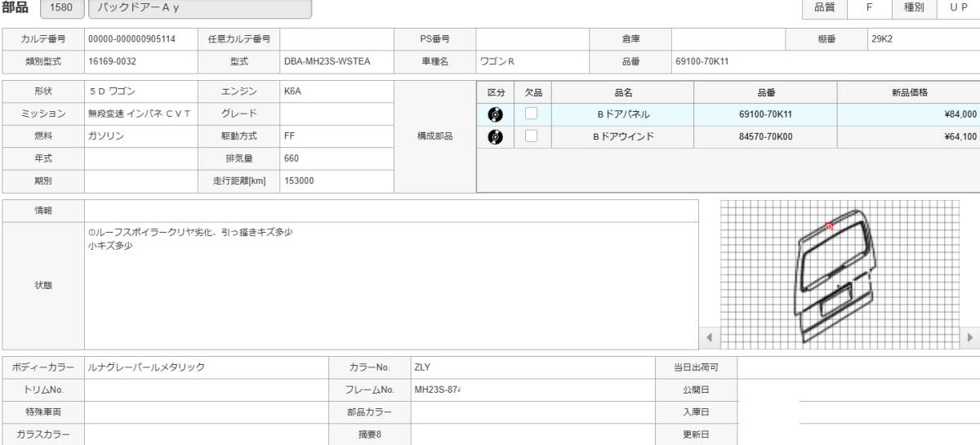Click the empty PS番号 field

click(532, 39)
